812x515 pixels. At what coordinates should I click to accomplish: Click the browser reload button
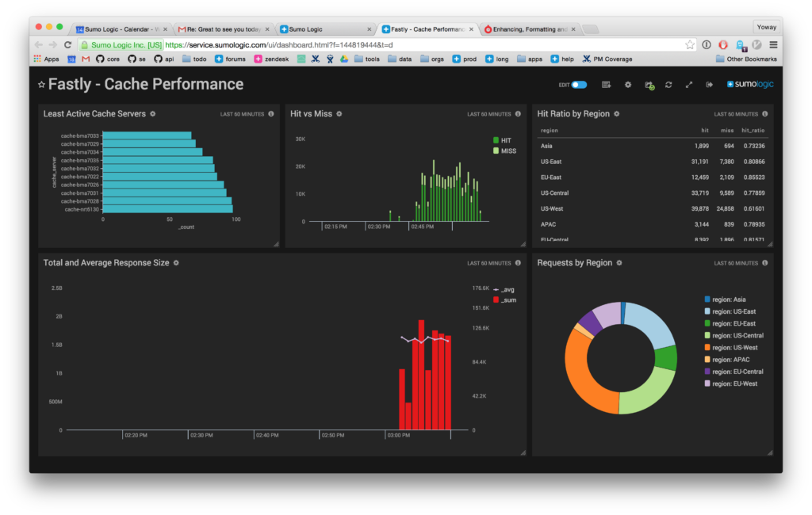point(67,45)
